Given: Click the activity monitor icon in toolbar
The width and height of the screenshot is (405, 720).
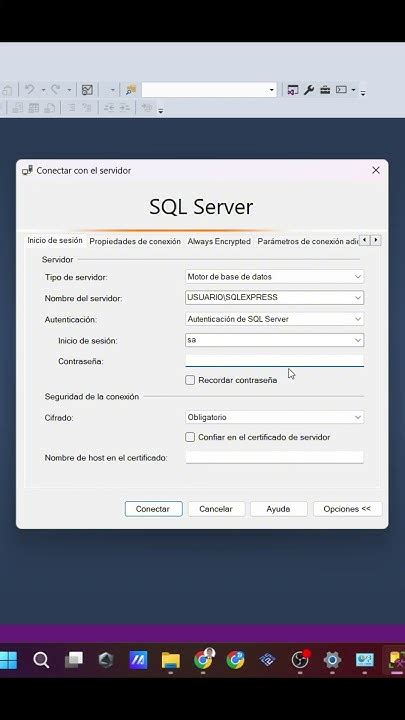Looking at the screenshot, I should [87, 90].
